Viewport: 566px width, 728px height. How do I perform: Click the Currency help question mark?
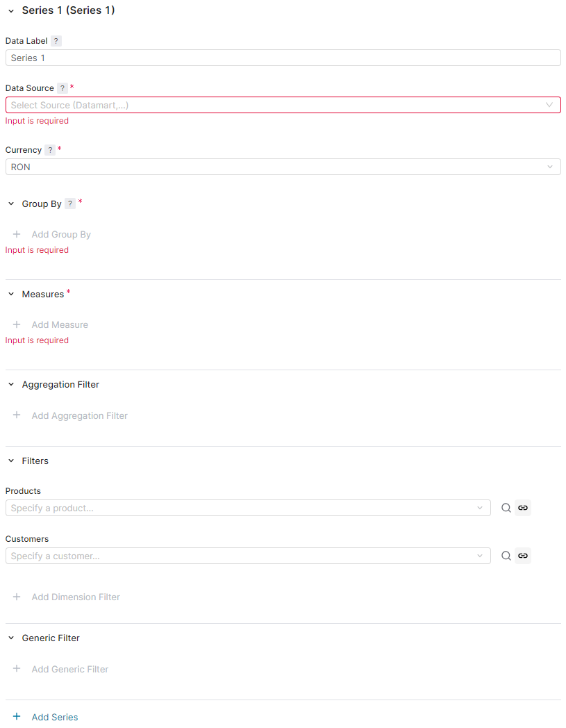(x=50, y=150)
